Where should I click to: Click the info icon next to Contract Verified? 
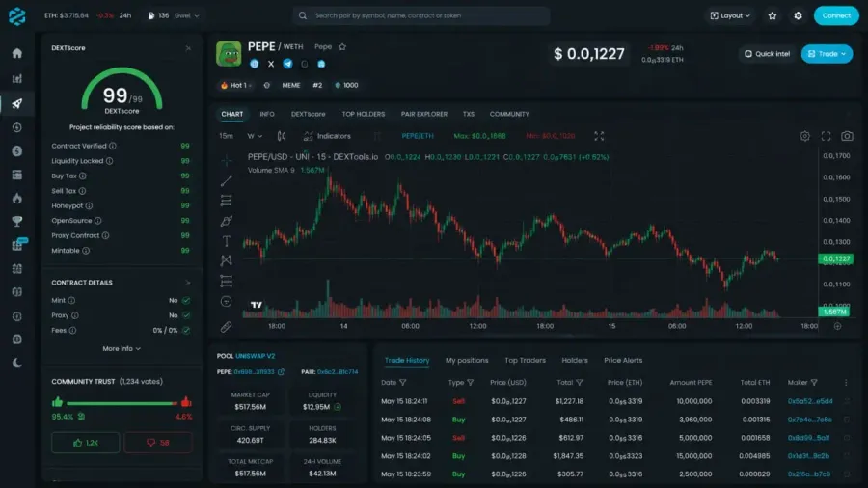click(113, 146)
